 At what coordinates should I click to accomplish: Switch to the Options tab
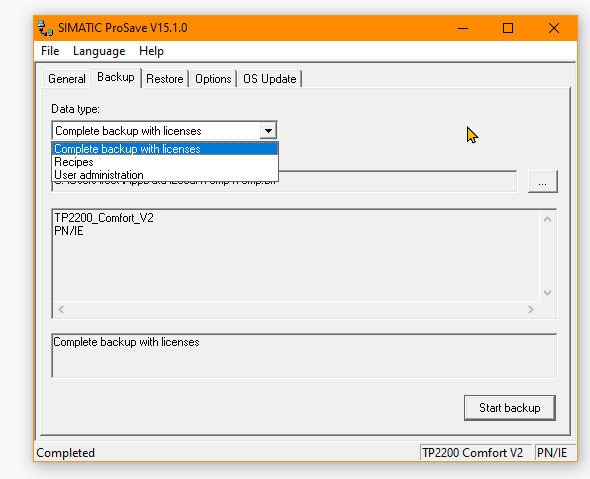click(x=213, y=79)
